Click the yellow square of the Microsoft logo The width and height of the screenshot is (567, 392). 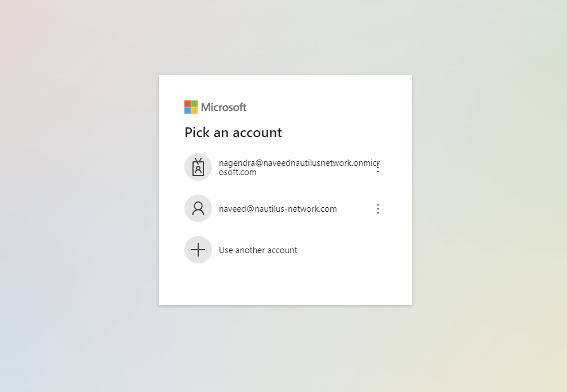[194, 111]
